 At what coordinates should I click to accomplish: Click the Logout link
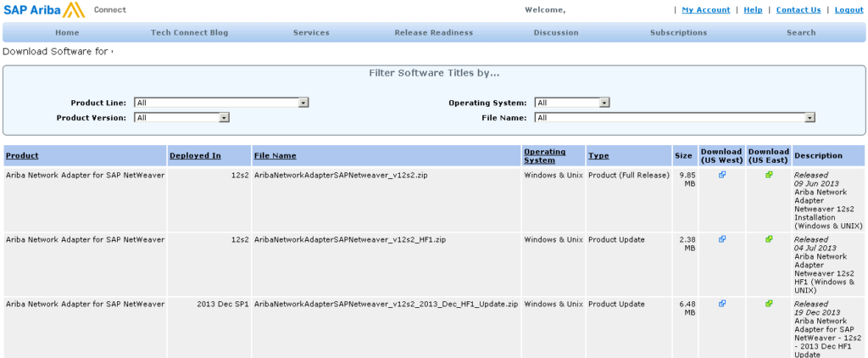point(849,10)
